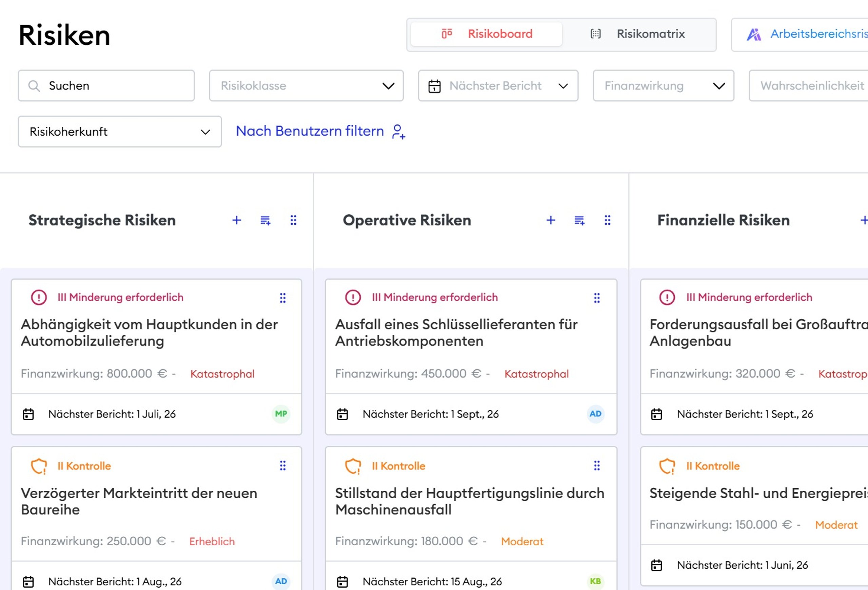Click Nach Benutzern filtern link

310,131
